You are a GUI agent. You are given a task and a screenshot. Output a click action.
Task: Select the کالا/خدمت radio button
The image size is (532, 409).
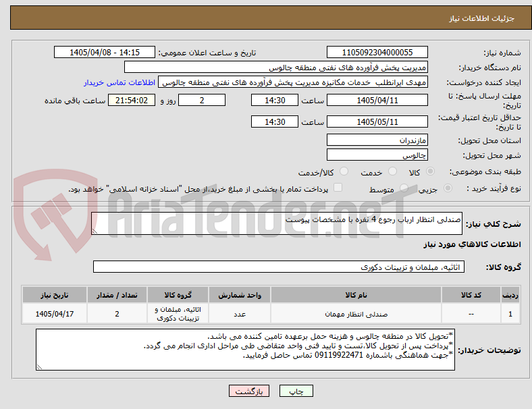coord(344,171)
